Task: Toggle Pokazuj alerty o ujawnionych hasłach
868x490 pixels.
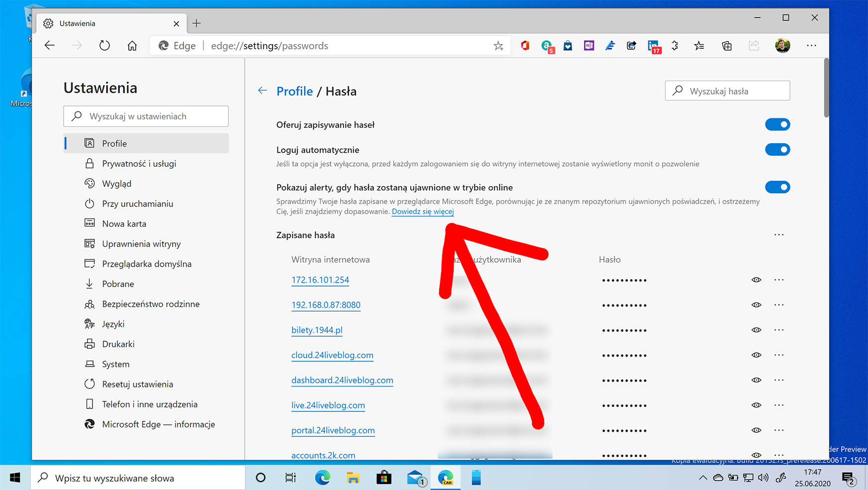Action: (x=777, y=187)
